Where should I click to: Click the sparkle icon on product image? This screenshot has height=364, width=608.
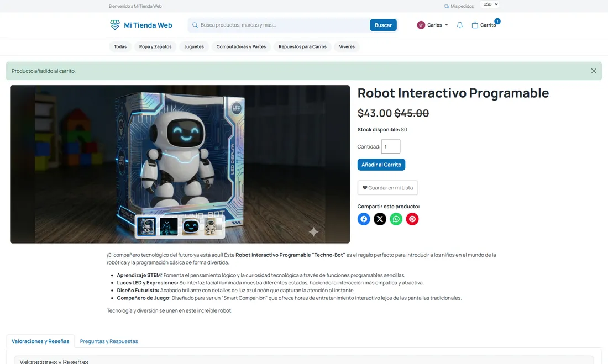click(x=313, y=232)
